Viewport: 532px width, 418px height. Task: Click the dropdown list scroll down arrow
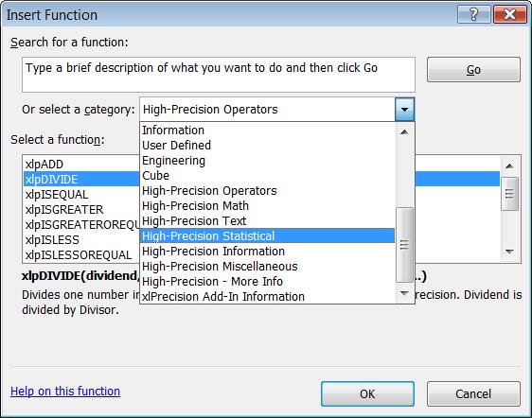(404, 293)
